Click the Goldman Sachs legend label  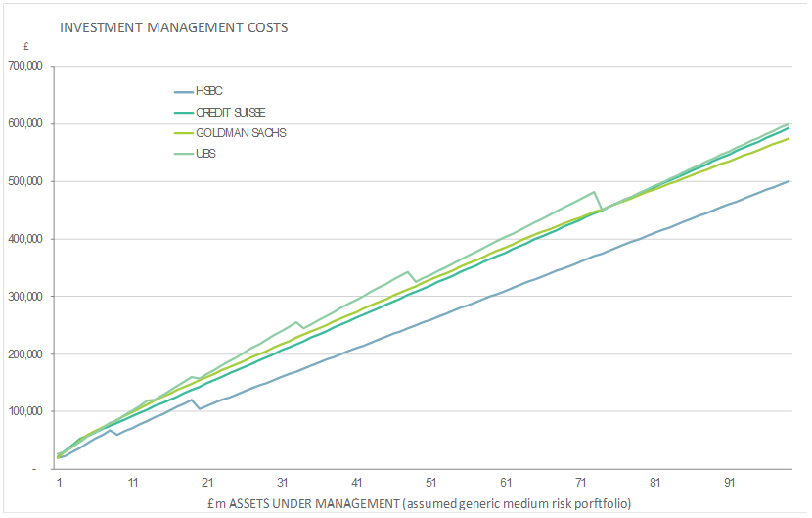pos(241,132)
